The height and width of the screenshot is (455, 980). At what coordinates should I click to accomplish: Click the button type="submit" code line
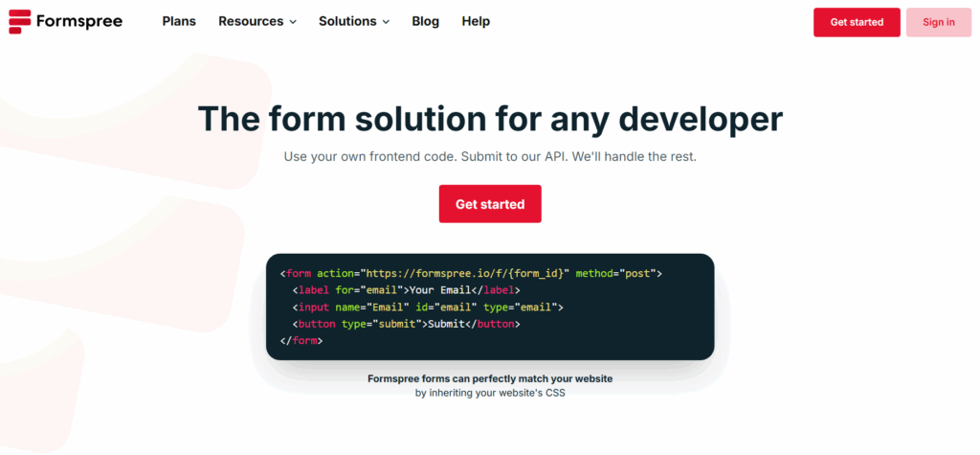pos(406,324)
